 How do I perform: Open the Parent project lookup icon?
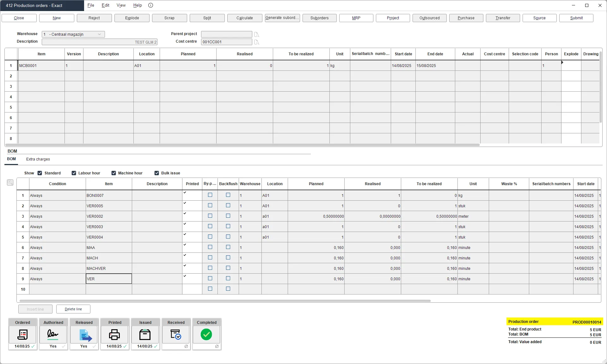256,34
